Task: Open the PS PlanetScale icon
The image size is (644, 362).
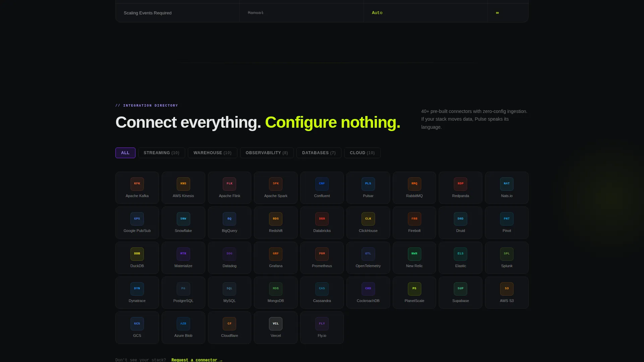Action: coord(415,289)
